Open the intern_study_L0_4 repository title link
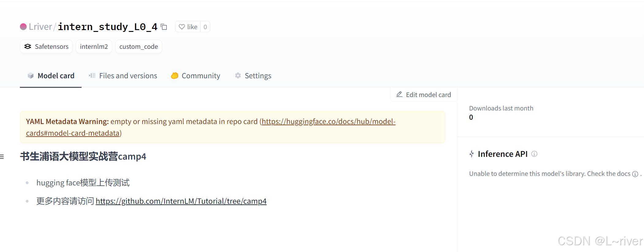The image size is (644, 252). [108, 27]
